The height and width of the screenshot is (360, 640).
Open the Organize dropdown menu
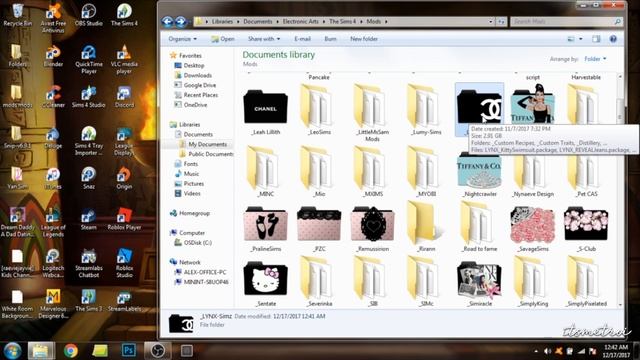click(x=182, y=39)
